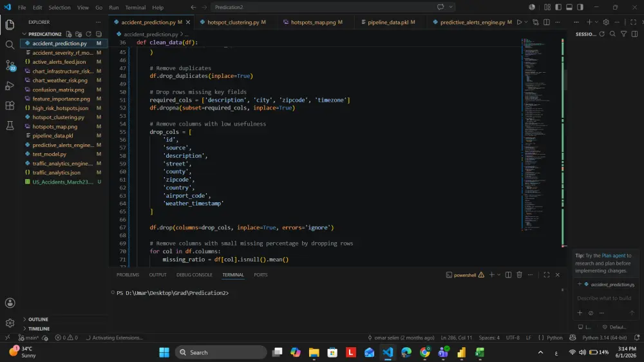This screenshot has height=362, width=644.
Task: Open changes compare icon in editor toolbar
Action: [536, 22]
